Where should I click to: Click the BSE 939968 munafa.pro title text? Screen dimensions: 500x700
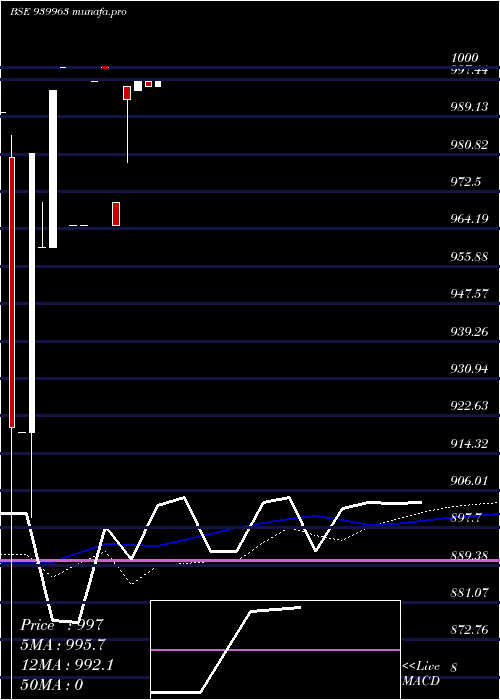click(x=68, y=12)
